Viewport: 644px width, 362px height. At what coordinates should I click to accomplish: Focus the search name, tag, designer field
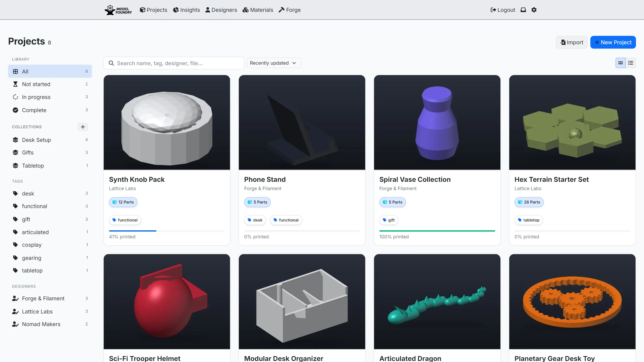click(174, 63)
